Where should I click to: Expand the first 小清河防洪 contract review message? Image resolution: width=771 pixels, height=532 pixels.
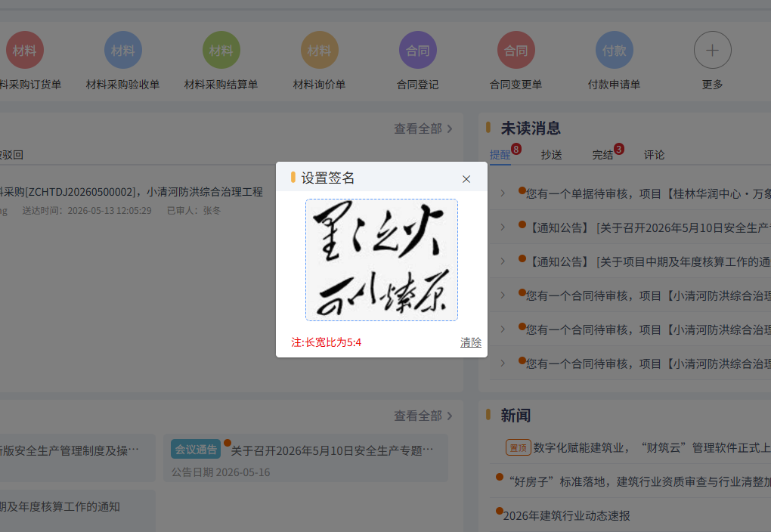coord(503,295)
